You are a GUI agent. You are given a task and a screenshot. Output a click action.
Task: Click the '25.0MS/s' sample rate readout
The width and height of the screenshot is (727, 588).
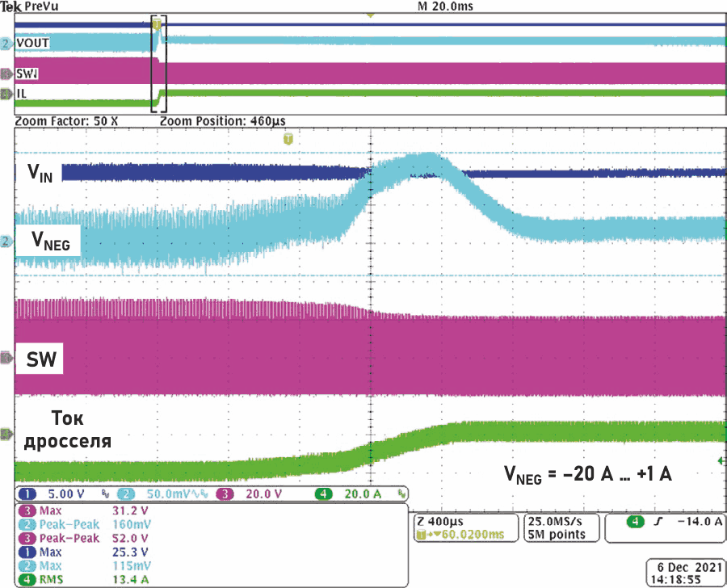555,521
